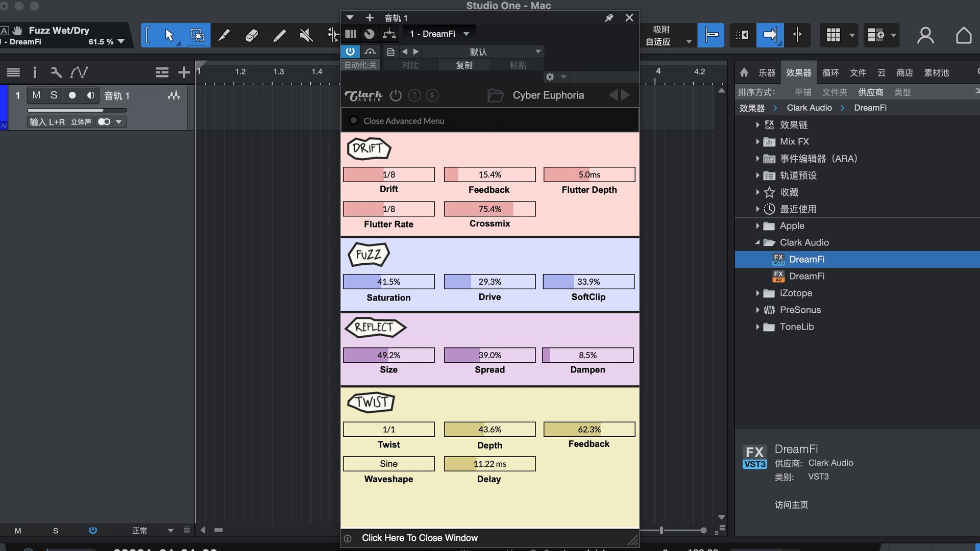The width and height of the screenshot is (980, 551).
Task: Go to next DreamFi preset
Action: tap(625, 95)
